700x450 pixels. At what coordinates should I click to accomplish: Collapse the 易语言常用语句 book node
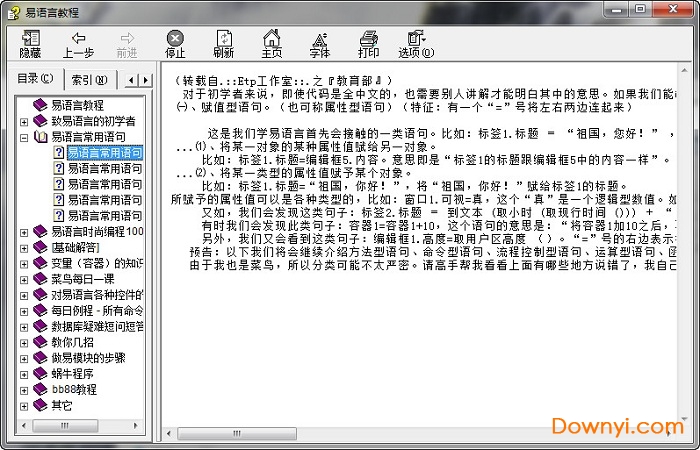pyautogui.click(x=24, y=138)
